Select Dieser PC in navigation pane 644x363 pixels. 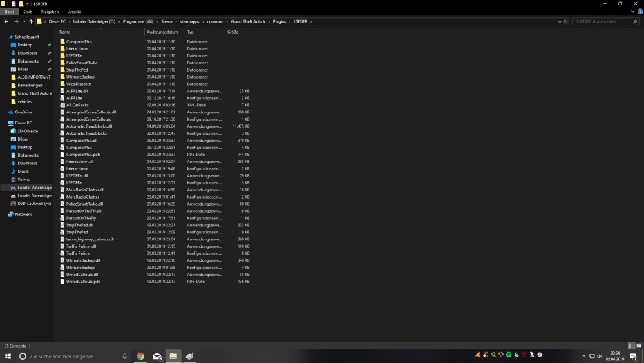(x=23, y=123)
